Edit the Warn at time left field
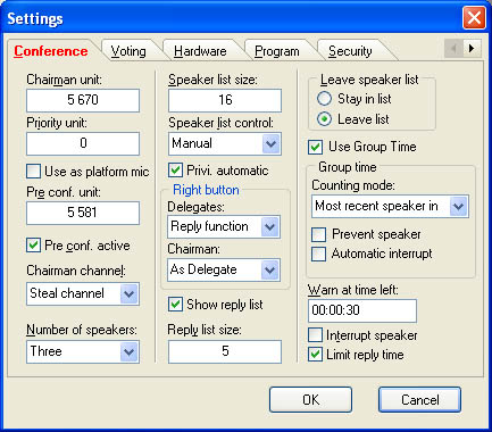Viewport: 492px width, 432px height. tap(362, 311)
